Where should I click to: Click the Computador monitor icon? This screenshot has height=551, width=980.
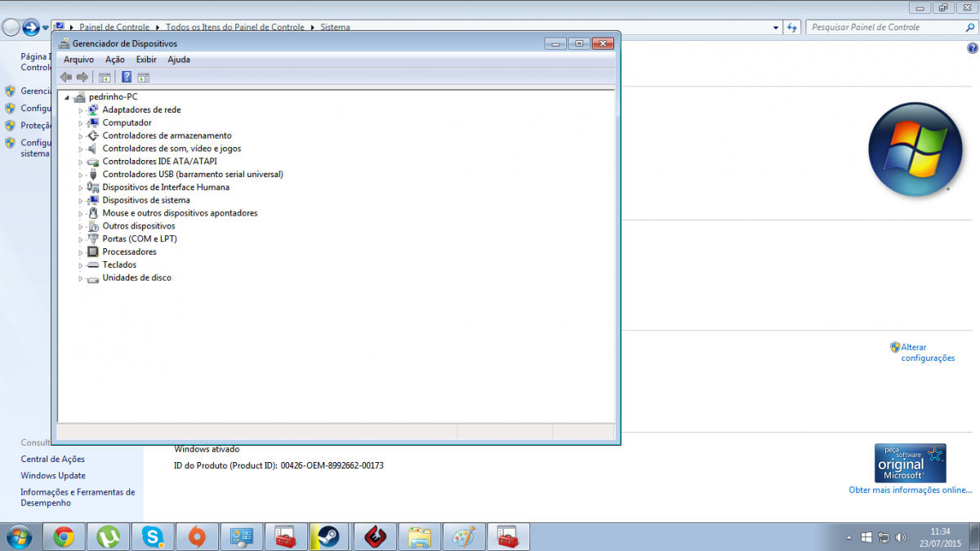[93, 122]
